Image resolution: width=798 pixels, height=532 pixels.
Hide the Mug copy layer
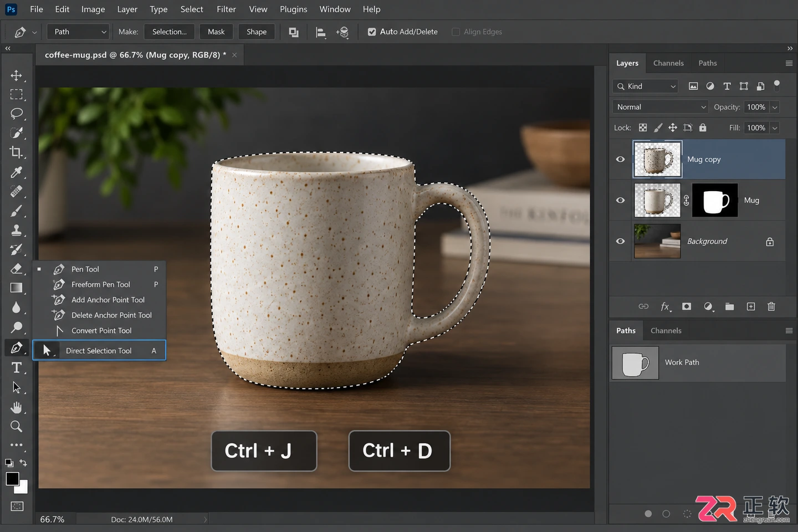click(x=621, y=160)
